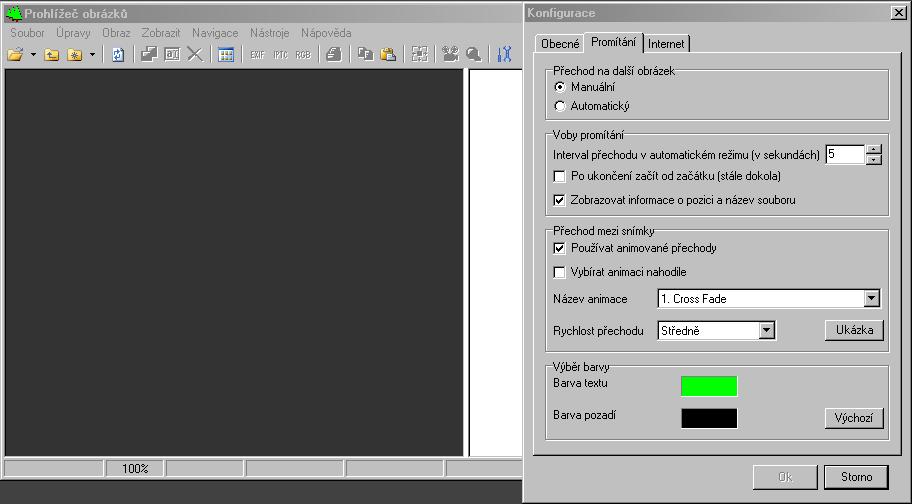This screenshot has width=912, height=504.
Task: Select the Automatický radio button
Action: click(560, 106)
